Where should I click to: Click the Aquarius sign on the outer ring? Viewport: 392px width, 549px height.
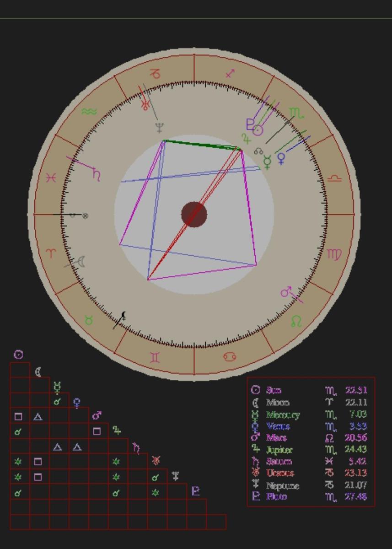tap(89, 112)
